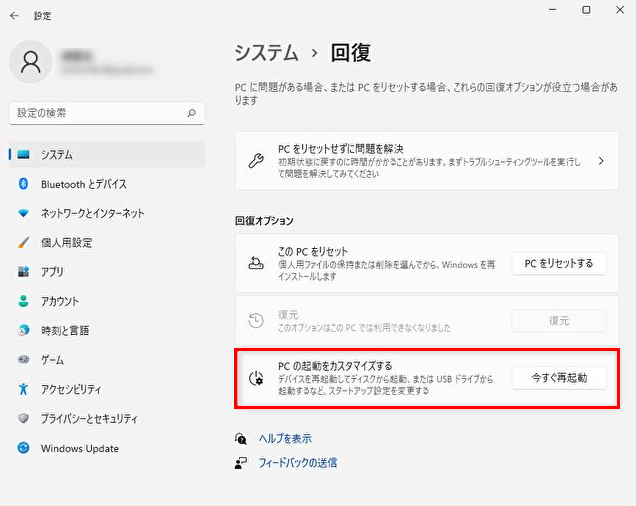Open Bluetooth とデバイス settings
Image resolution: width=636 pixels, height=506 pixels.
click(x=107, y=184)
